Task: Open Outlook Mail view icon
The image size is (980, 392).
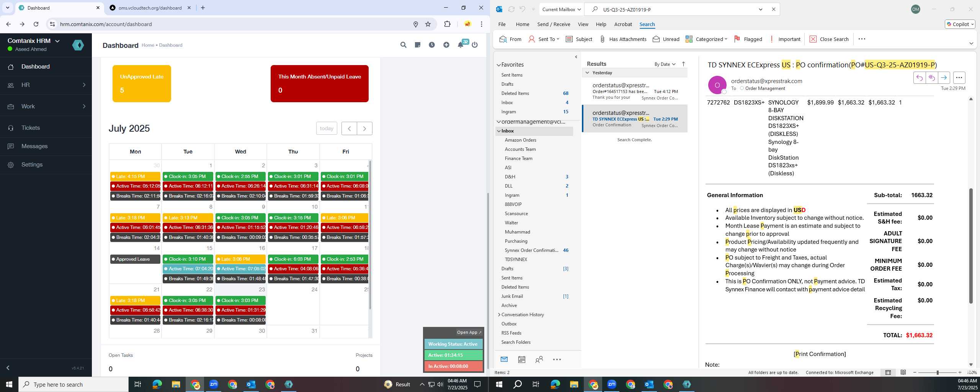Action: pos(504,359)
